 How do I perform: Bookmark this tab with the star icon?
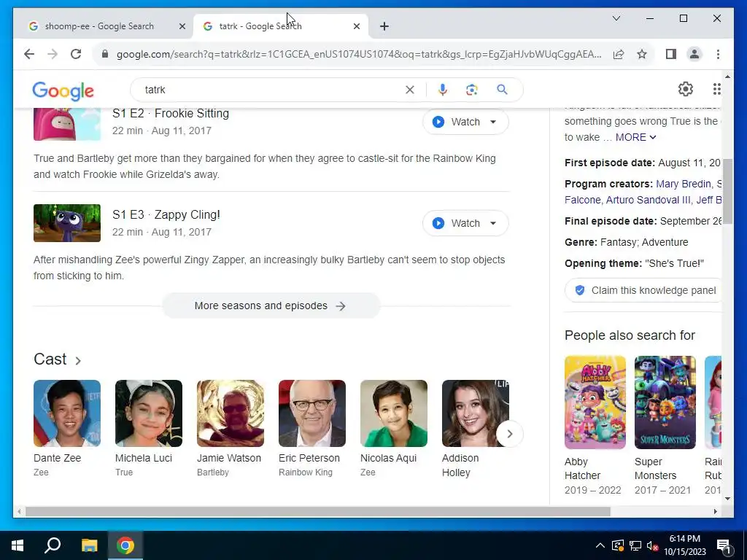pos(642,54)
